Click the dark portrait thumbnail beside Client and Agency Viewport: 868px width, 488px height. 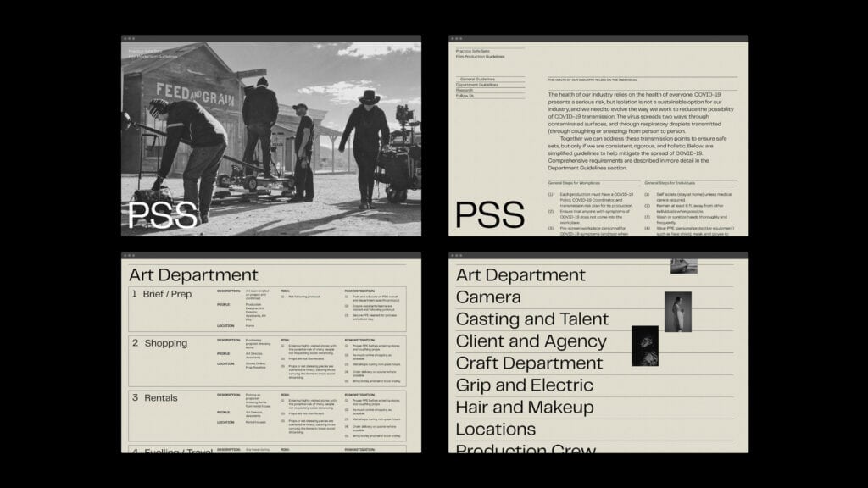(x=644, y=346)
